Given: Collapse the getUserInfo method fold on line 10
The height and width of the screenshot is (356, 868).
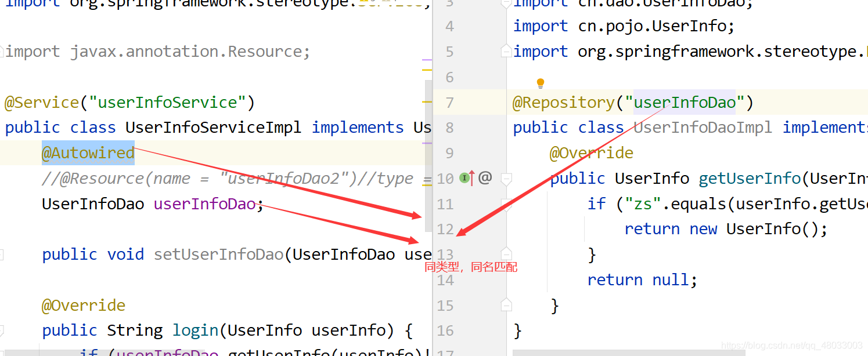Looking at the screenshot, I should coord(506,178).
